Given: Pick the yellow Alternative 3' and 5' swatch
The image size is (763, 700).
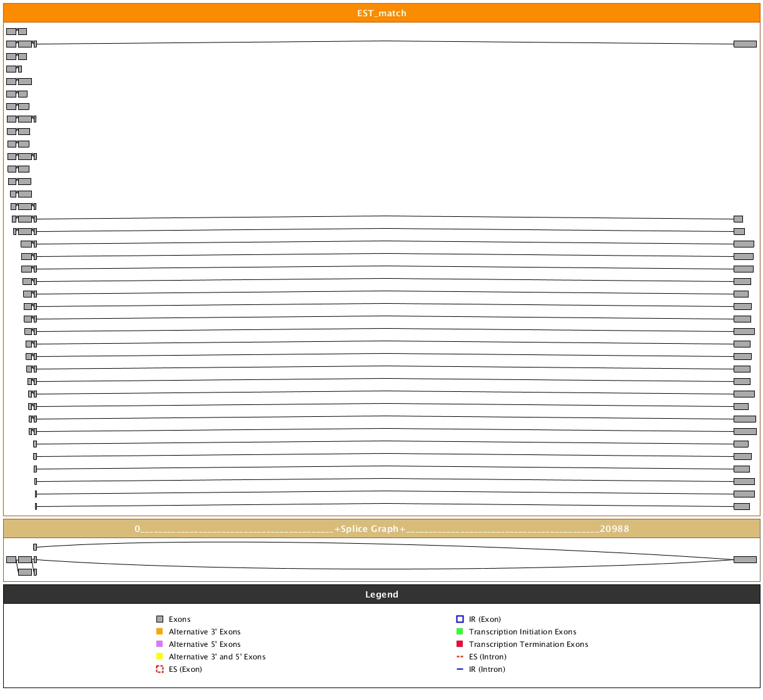Looking at the screenshot, I should pyautogui.click(x=159, y=657).
